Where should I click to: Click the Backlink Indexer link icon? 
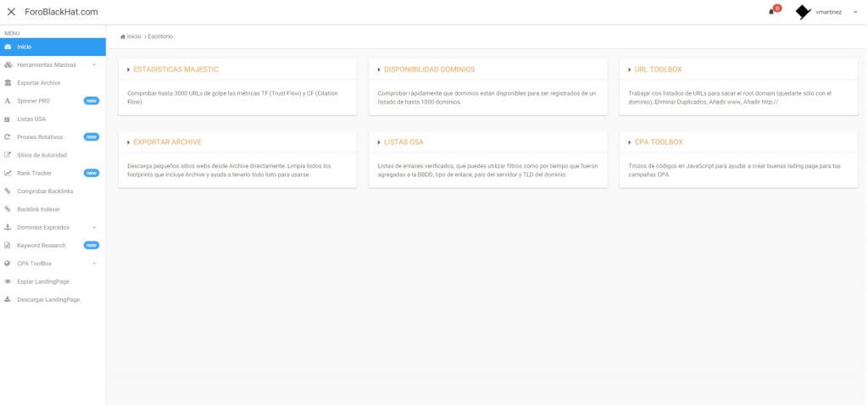pyautogui.click(x=8, y=209)
